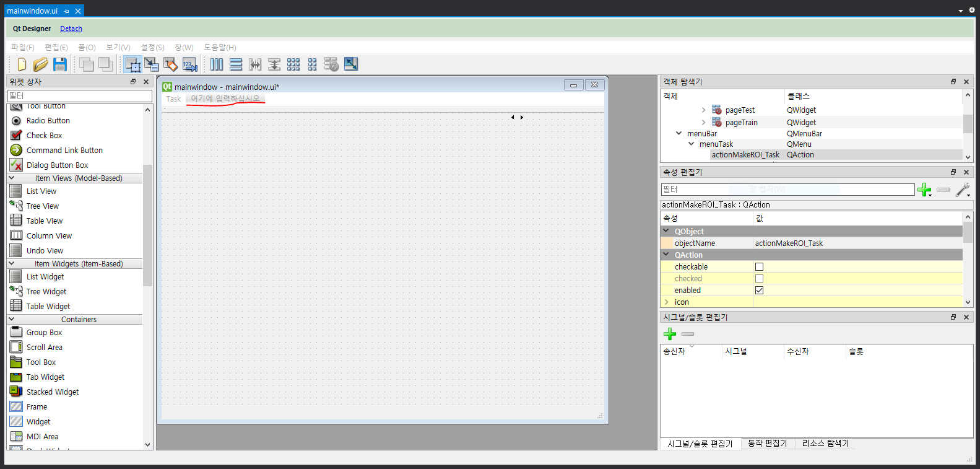Apply Lay Out in a Grid icon

pos(293,64)
